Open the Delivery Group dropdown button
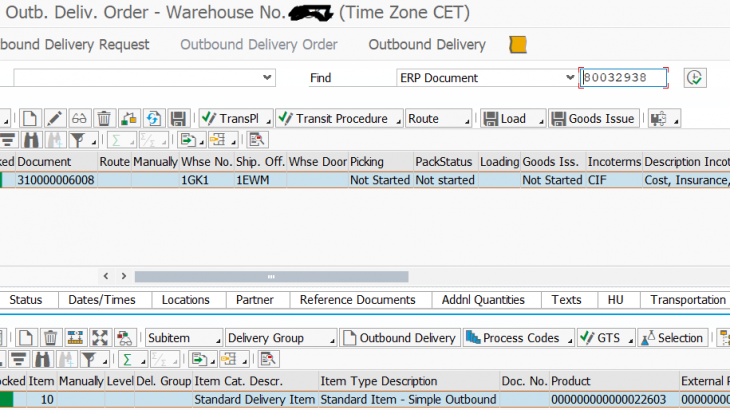Viewport: 730px width, 410px height. pos(281,338)
